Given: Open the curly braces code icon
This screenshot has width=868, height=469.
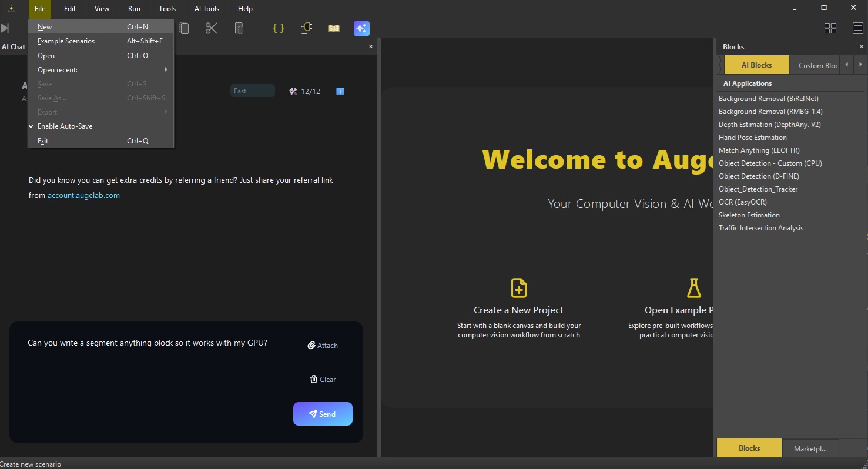Looking at the screenshot, I should coord(279,28).
